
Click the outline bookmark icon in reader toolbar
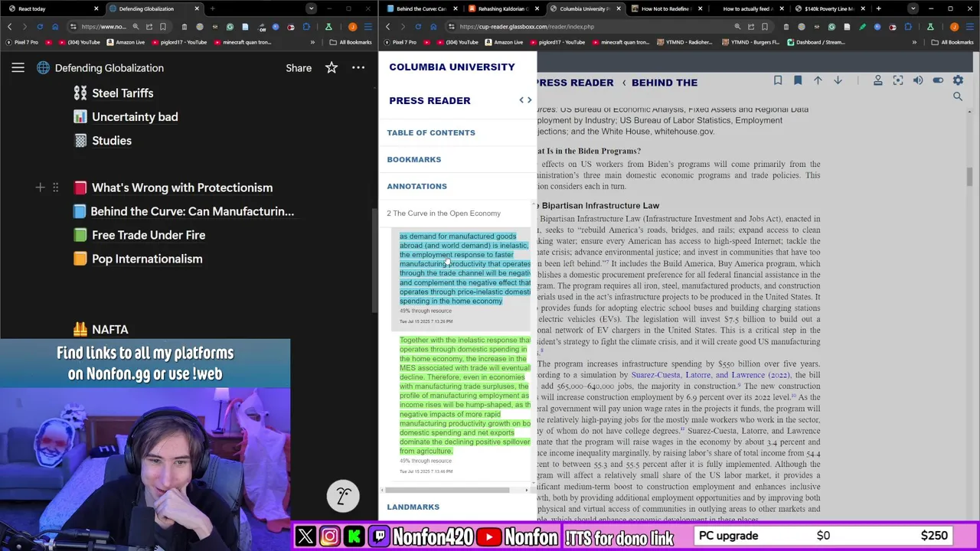pos(778,80)
